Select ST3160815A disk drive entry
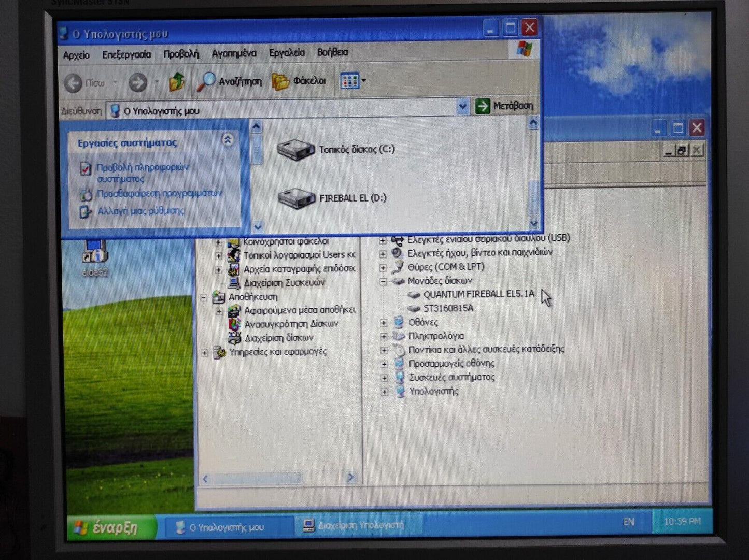The height and width of the screenshot is (560, 749). click(448, 308)
